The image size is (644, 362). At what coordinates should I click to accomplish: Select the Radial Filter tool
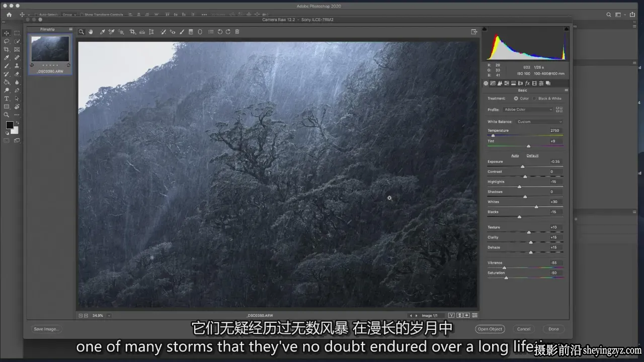click(200, 32)
